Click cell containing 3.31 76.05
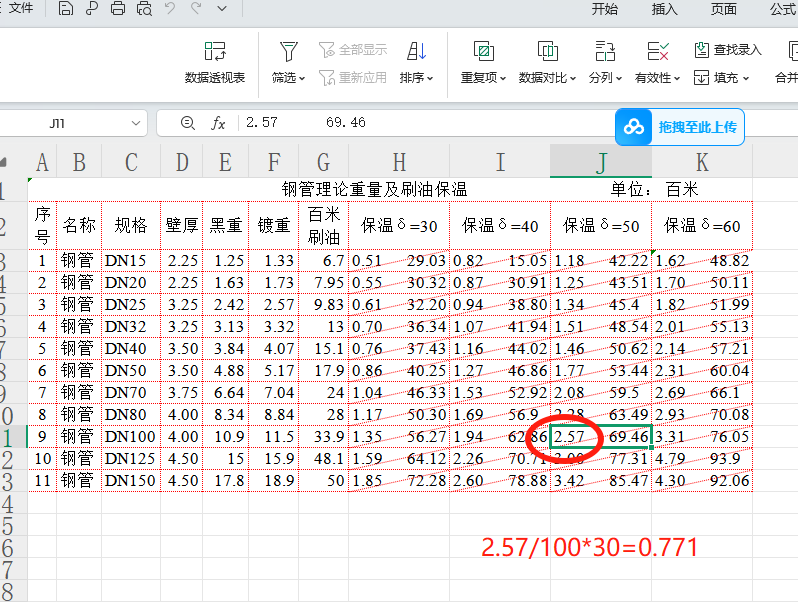Screen dimensions: 798x602 coord(702,437)
